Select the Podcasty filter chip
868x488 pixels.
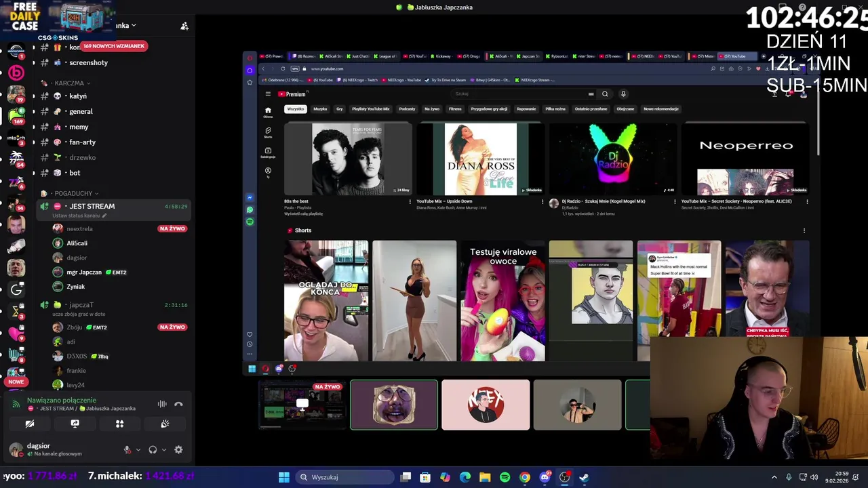(407, 108)
